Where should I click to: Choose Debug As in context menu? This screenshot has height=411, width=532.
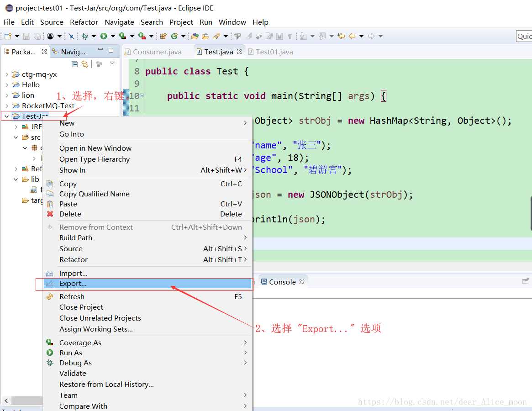[148, 363]
